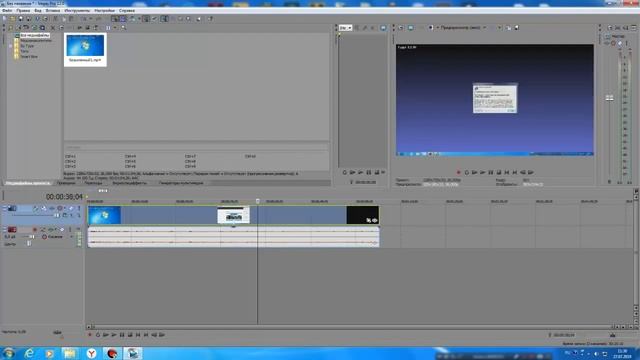Open Vegas Pro from Windows taskbar
The width and height of the screenshot is (640, 360).
tap(133, 353)
